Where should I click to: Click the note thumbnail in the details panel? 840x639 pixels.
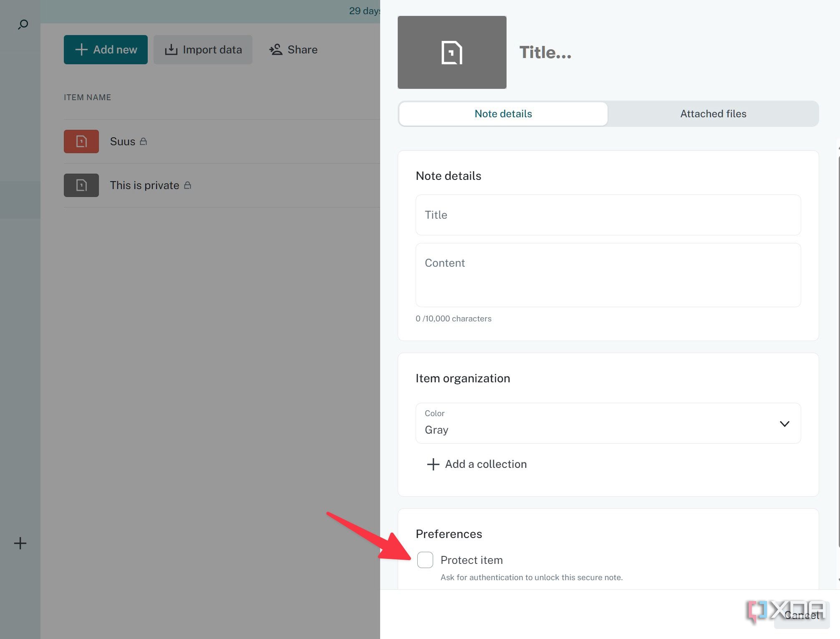point(452,52)
